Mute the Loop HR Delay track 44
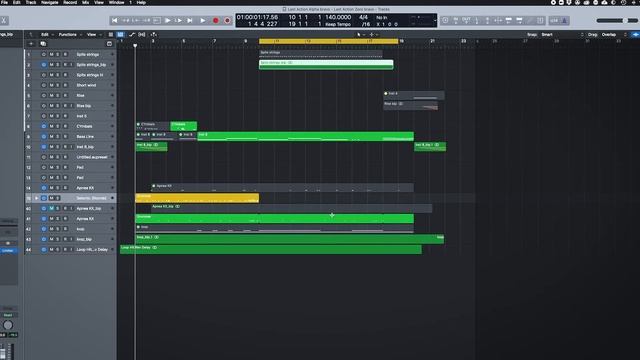640x360 pixels. pos(51,250)
